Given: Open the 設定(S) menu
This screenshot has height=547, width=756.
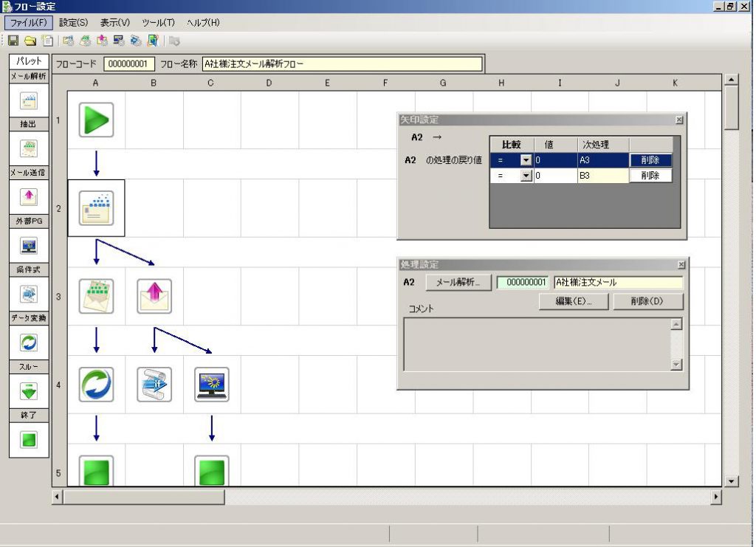Looking at the screenshot, I should pyautogui.click(x=73, y=23).
